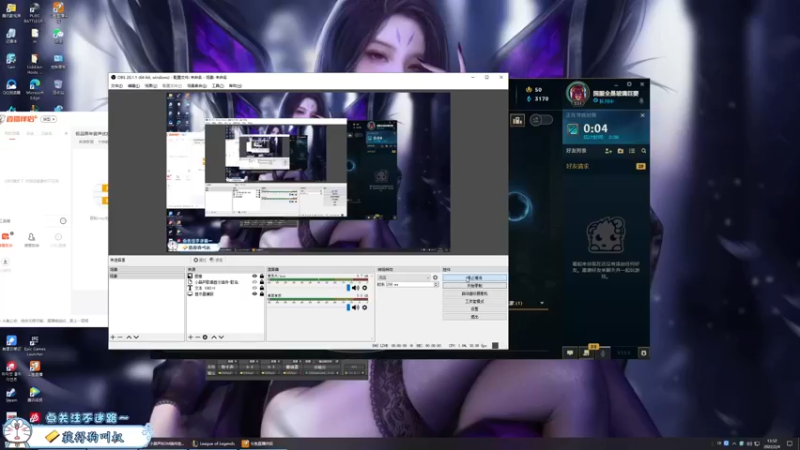Open the OBS Edit menu
Screen dimensions: 800x450
click(x=134, y=86)
